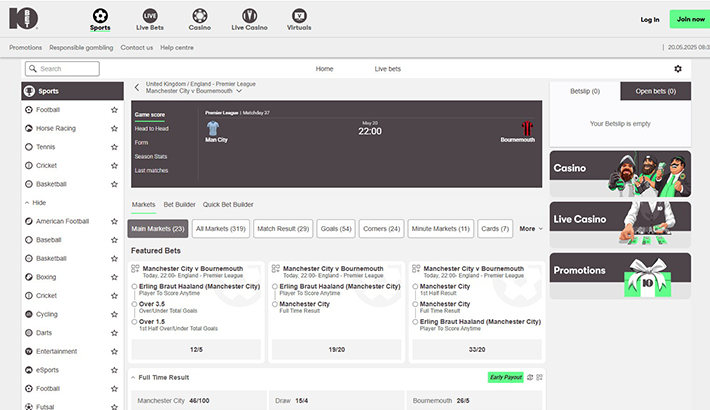The height and width of the screenshot is (410, 710).
Task: Select the Betslip (0) tab
Action: 585,91
